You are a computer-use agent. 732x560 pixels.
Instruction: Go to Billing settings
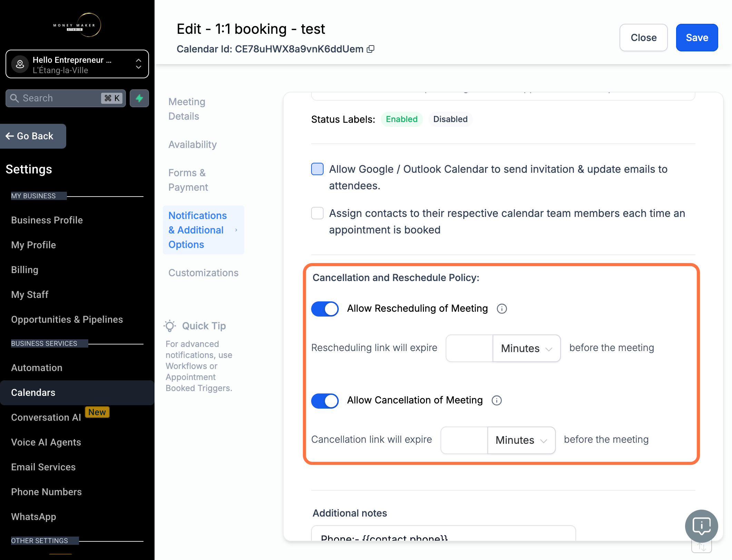click(24, 270)
